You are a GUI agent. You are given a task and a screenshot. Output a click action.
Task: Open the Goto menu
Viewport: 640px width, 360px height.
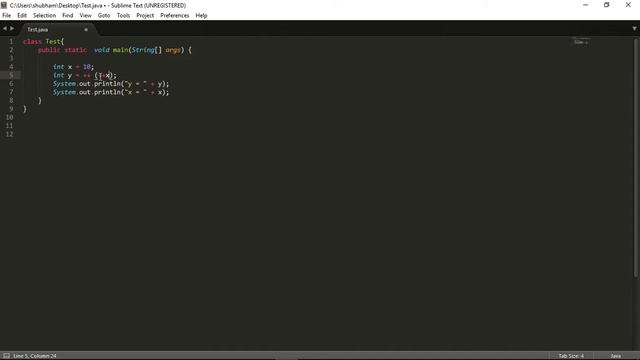(x=104, y=16)
